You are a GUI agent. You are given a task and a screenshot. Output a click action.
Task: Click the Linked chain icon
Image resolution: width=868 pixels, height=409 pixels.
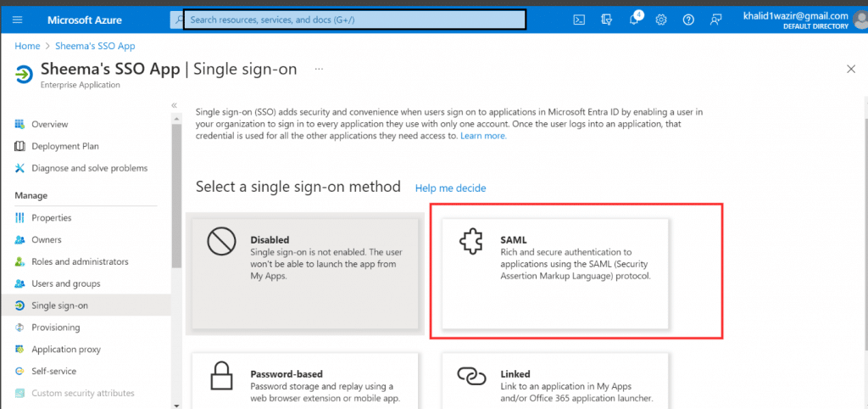coord(471,376)
